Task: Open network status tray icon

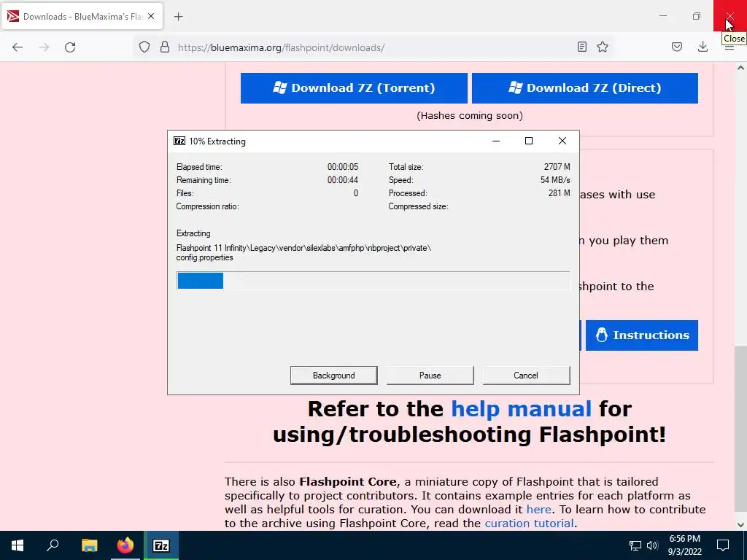Action: click(x=635, y=545)
